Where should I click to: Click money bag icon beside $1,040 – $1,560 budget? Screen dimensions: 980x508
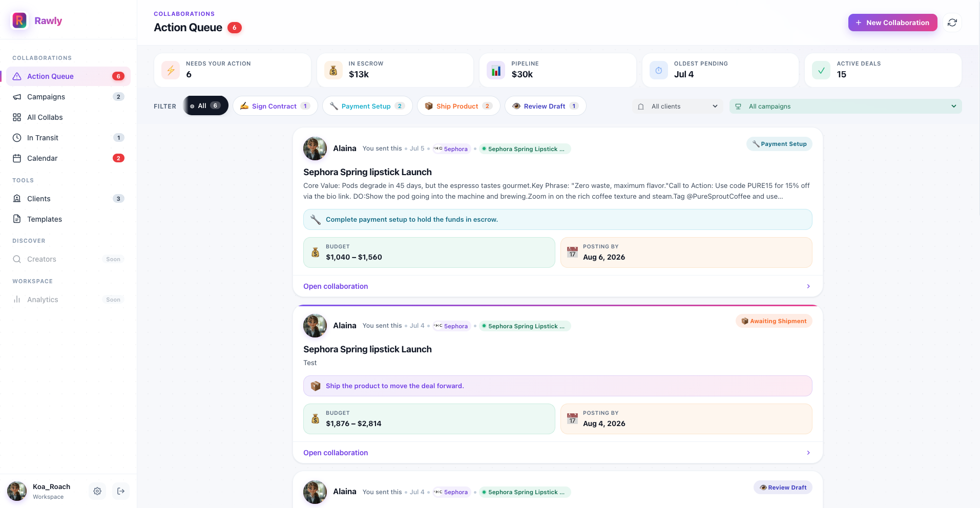316,252
